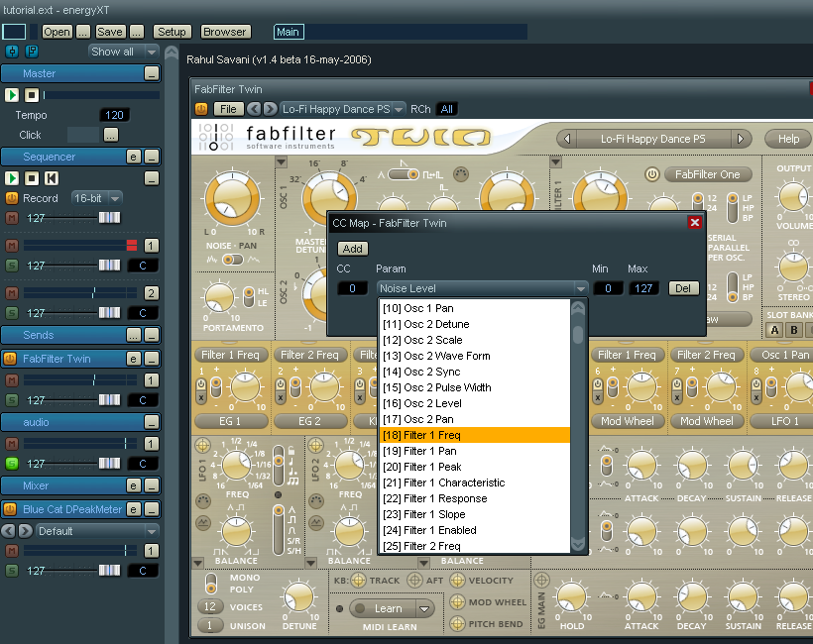This screenshot has height=644, width=813.
Task: Select [18] Filter 1 Freq
Action: pos(475,435)
